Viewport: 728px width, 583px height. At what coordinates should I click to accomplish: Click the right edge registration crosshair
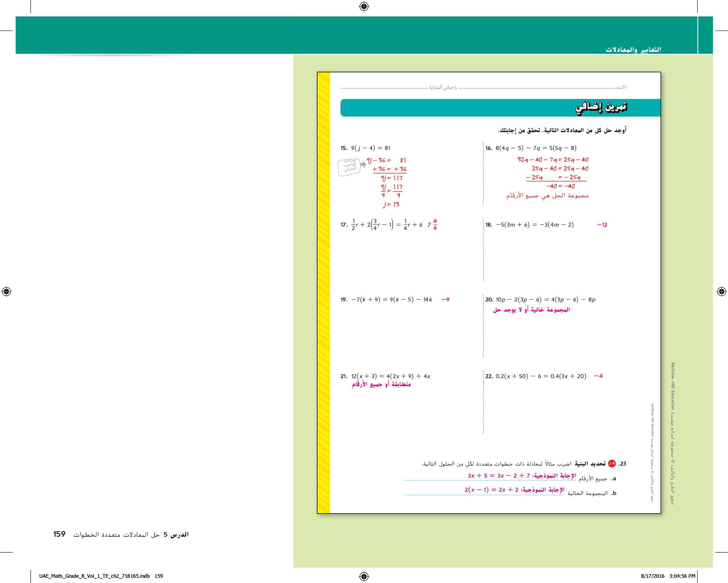(x=721, y=291)
